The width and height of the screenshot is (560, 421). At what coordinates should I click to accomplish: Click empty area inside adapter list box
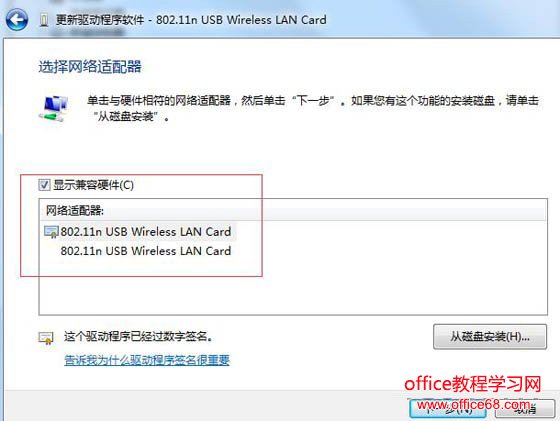click(293, 289)
